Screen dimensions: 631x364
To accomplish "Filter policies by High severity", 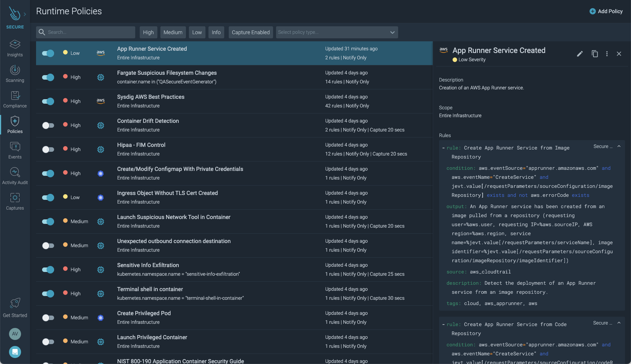I will tap(148, 32).
